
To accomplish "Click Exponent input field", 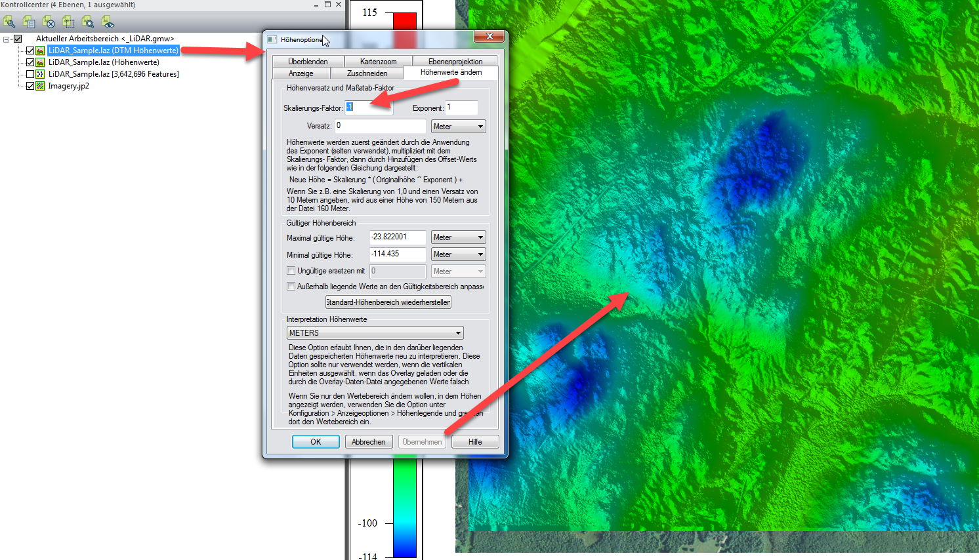I will pyautogui.click(x=462, y=108).
